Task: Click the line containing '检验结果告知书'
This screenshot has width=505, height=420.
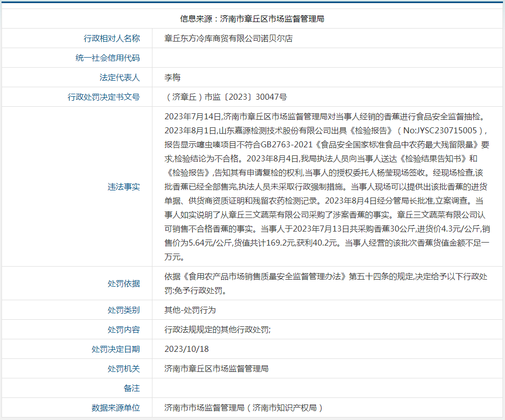Action: pos(321,159)
